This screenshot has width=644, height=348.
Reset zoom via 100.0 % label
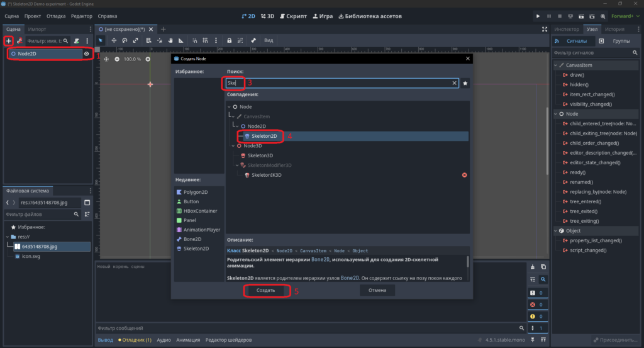coord(132,59)
